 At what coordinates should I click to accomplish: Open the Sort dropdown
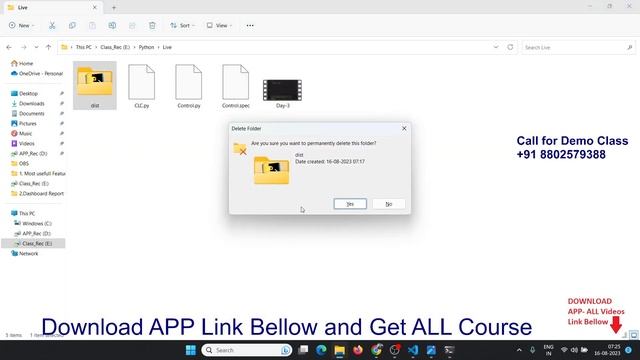click(x=182, y=25)
